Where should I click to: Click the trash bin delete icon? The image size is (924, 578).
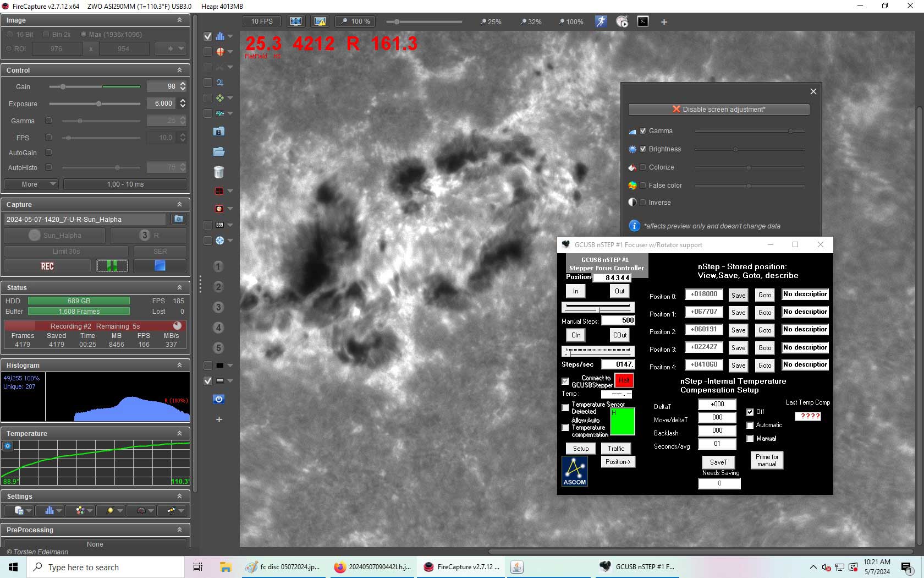point(219,172)
